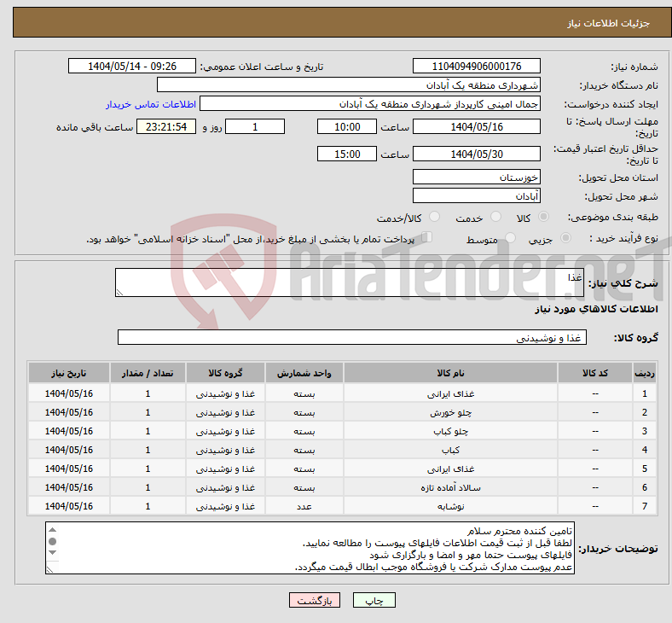The image size is (672, 623).
Task: Click the غذای ایرانی item in row 1
Action: 450,393
